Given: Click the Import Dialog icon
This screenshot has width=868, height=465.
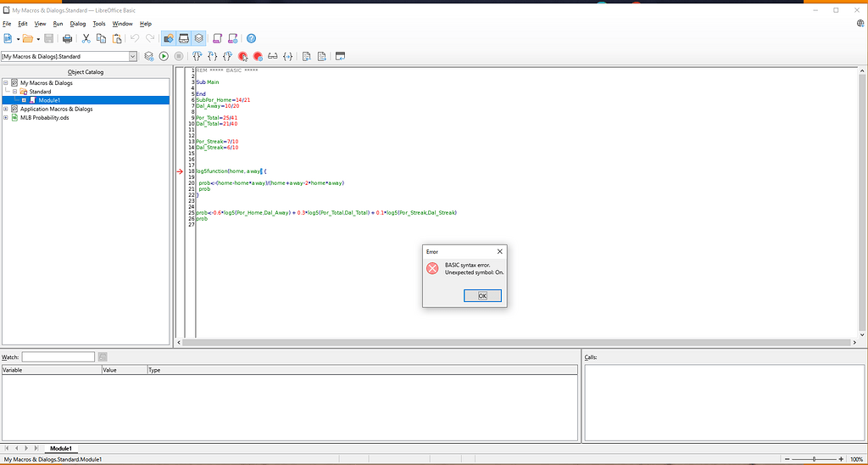Looking at the screenshot, I should (x=340, y=56).
